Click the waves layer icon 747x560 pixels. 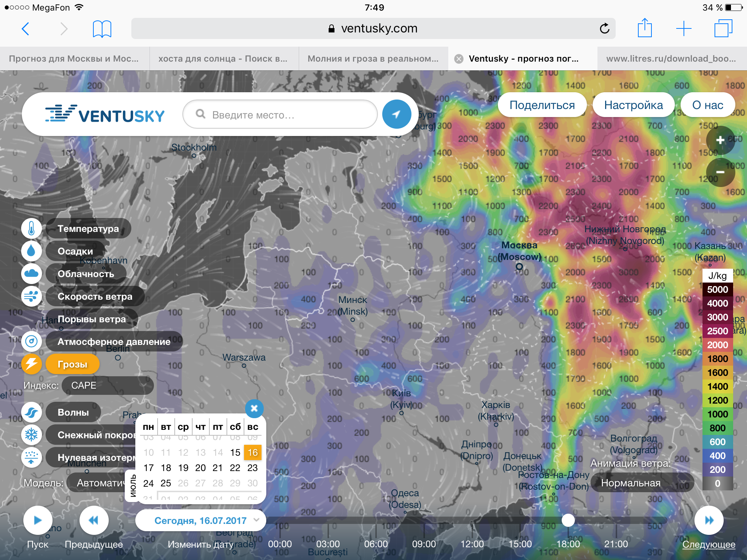tap(31, 412)
